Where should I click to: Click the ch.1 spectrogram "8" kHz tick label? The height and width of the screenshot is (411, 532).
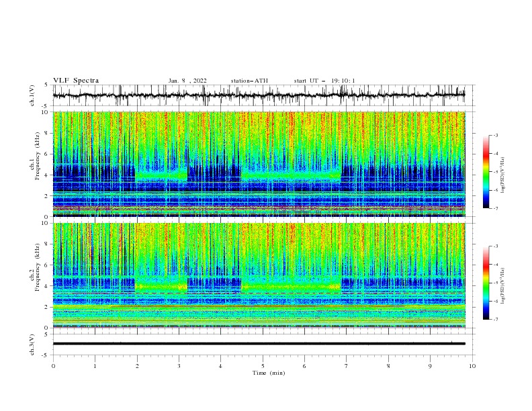tap(48, 133)
